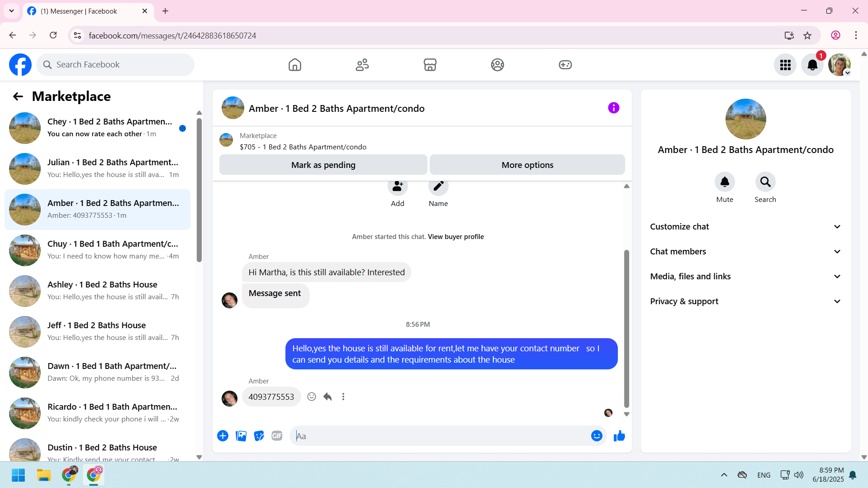This screenshot has height=488, width=868.
Task: View site information icon in address bar
Action: click(x=77, y=35)
